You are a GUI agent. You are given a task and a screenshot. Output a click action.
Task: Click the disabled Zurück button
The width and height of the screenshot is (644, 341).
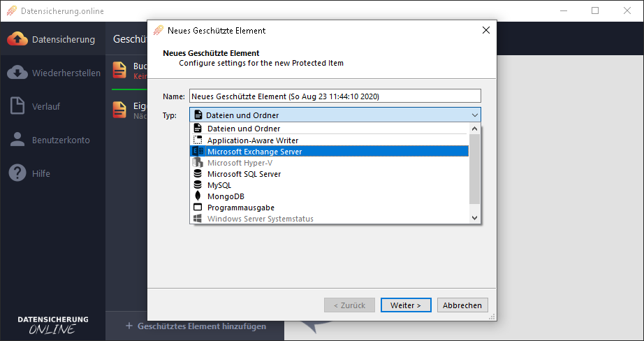point(349,305)
